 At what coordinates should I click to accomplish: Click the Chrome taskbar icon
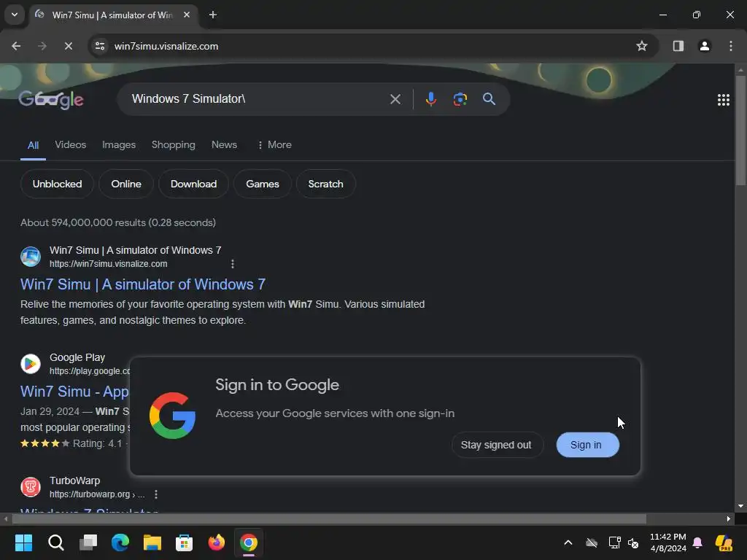pos(249,542)
